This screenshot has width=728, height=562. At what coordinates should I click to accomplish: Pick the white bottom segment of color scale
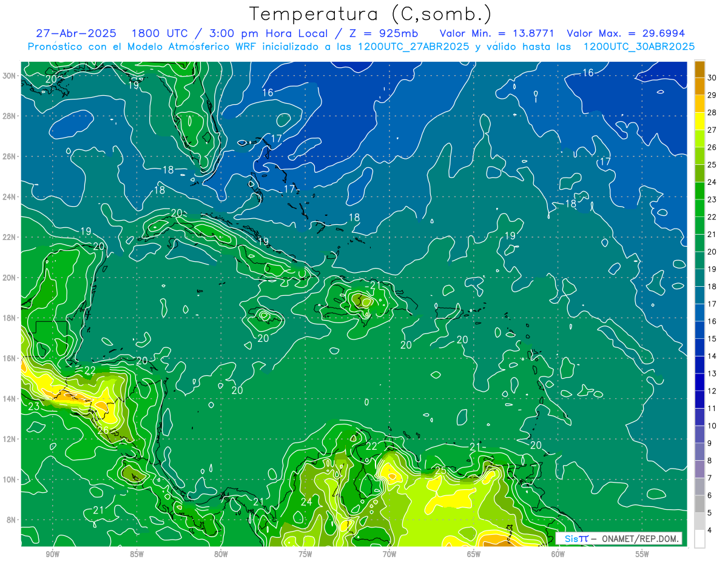pyautogui.click(x=699, y=539)
